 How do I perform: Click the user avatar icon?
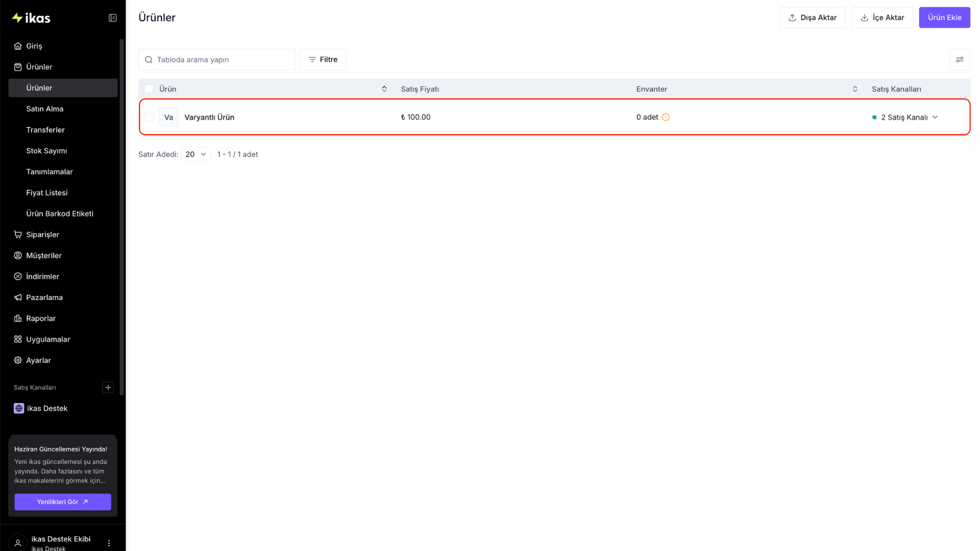[18, 543]
